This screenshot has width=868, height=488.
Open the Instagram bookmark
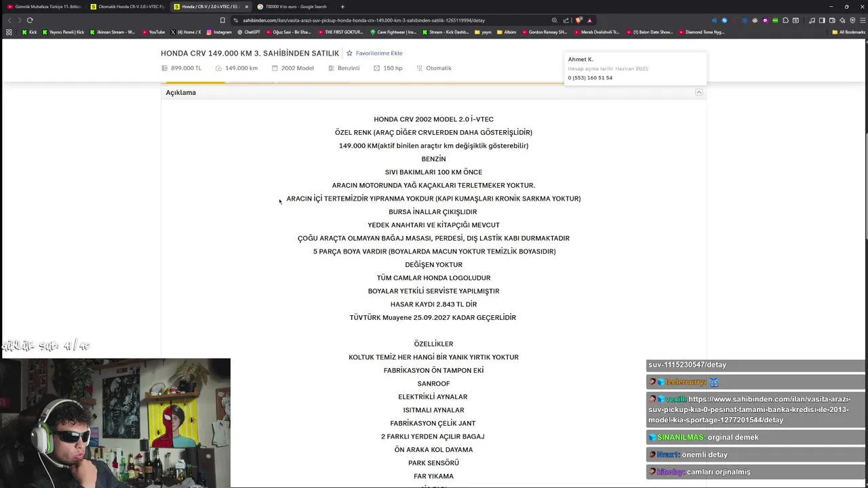point(218,32)
